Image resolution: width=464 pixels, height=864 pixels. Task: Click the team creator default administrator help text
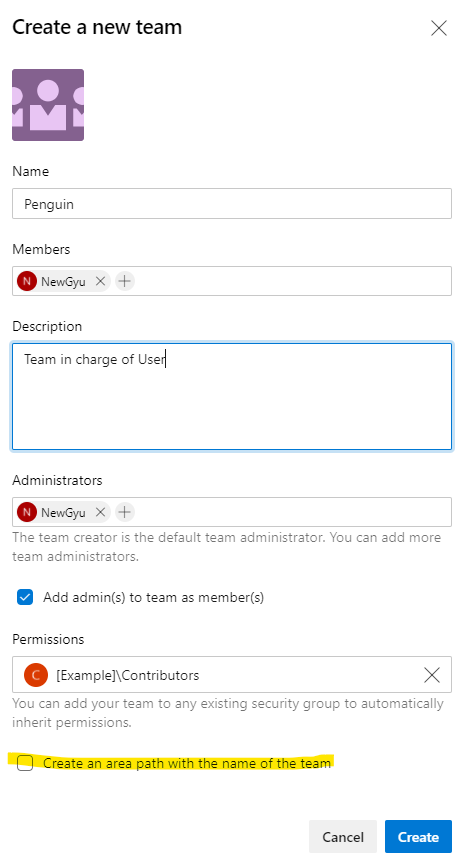click(x=226, y=547)
